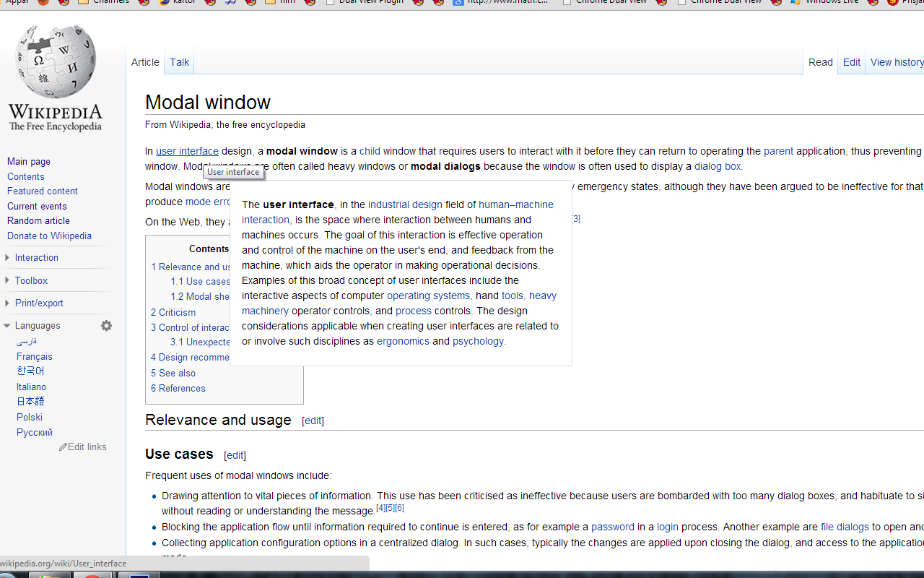The width and height of the screenshot is (924, 578).
Task: Open 'operating systems' link in popup
Action: click(428, 296)
